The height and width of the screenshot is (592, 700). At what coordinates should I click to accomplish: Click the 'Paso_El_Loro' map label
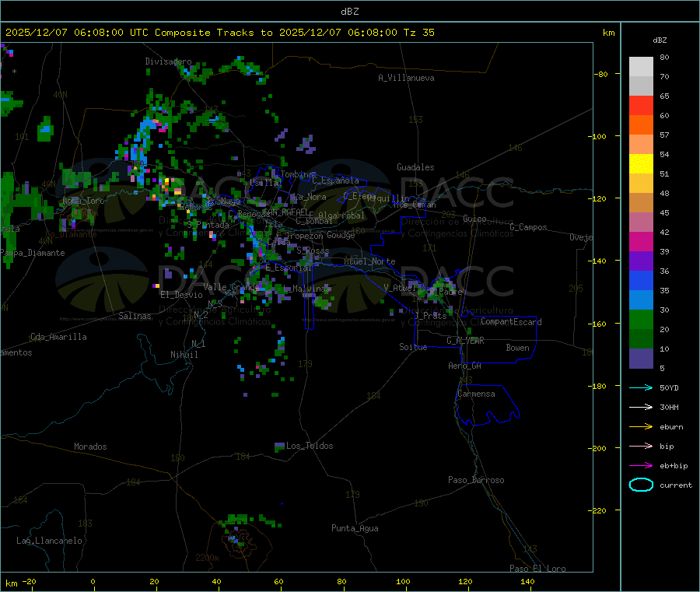537,569
